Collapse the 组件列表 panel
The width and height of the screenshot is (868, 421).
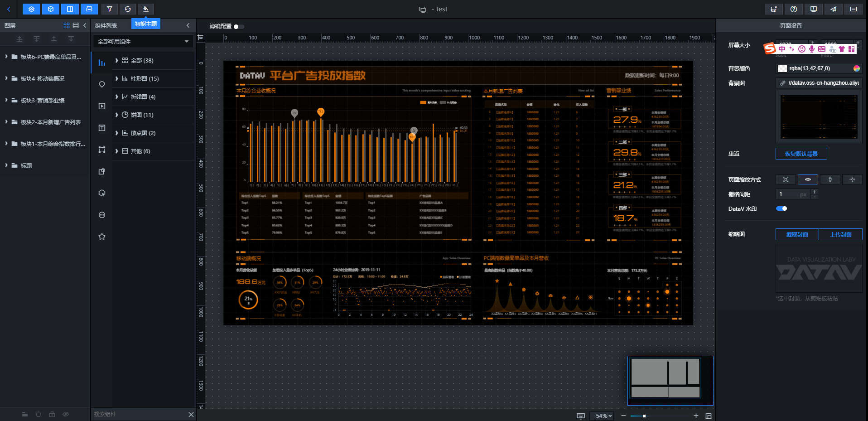[188, 25]
